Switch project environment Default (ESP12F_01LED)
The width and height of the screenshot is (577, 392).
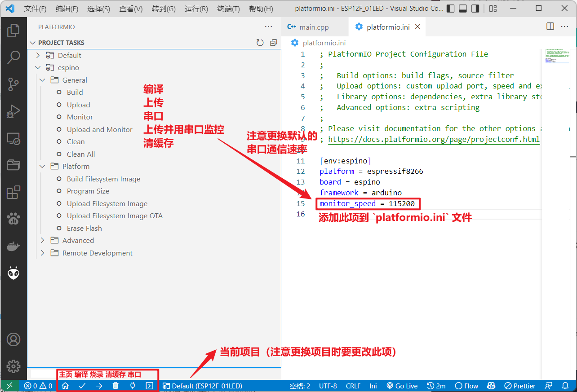202,386
